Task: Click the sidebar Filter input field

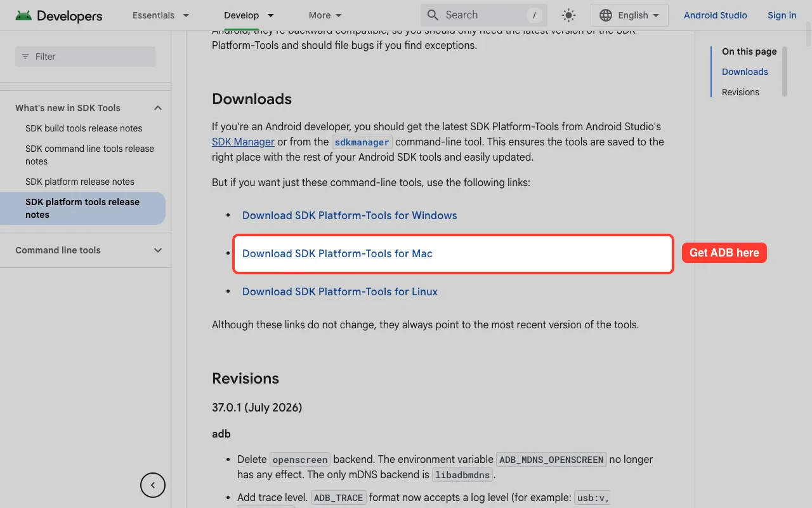Action: point(85,57)
